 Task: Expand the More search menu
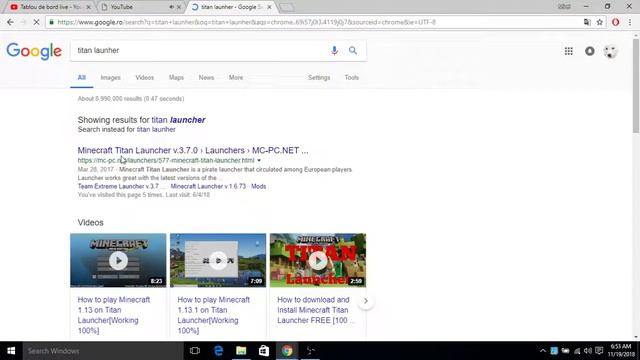point(236,78)
